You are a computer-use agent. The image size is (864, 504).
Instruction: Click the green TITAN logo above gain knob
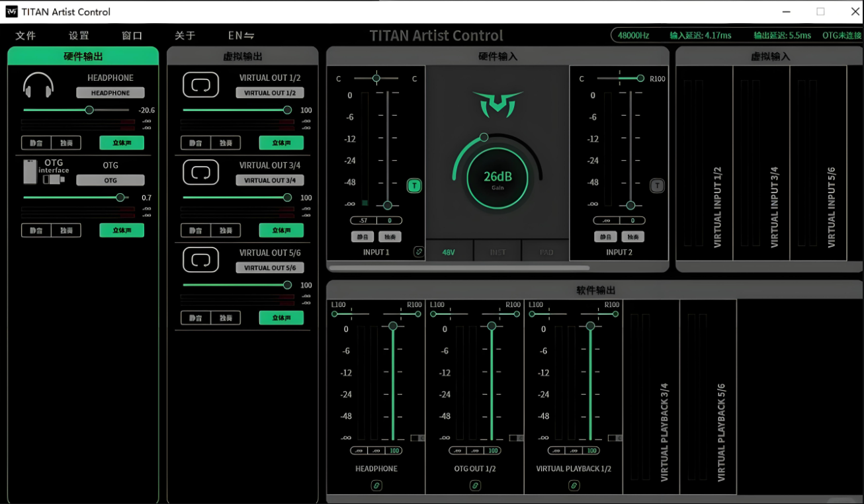coord(497,105)
